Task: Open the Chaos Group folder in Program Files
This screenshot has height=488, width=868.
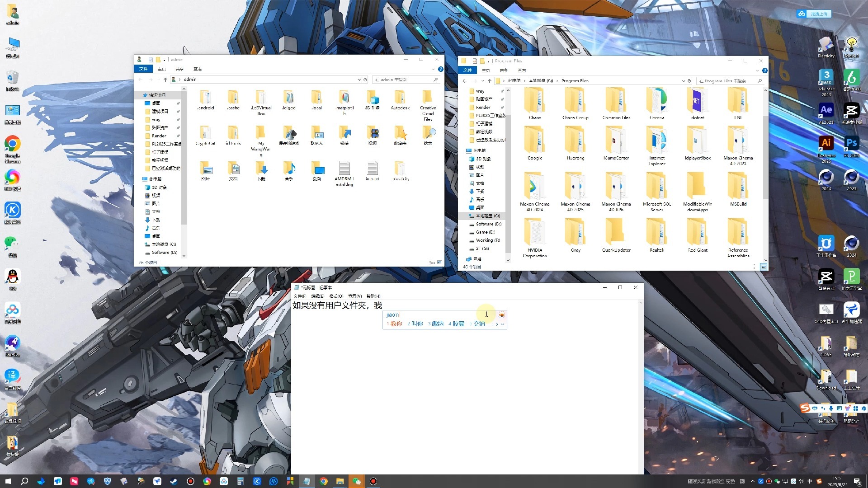Action: click(x=576, y=103)
